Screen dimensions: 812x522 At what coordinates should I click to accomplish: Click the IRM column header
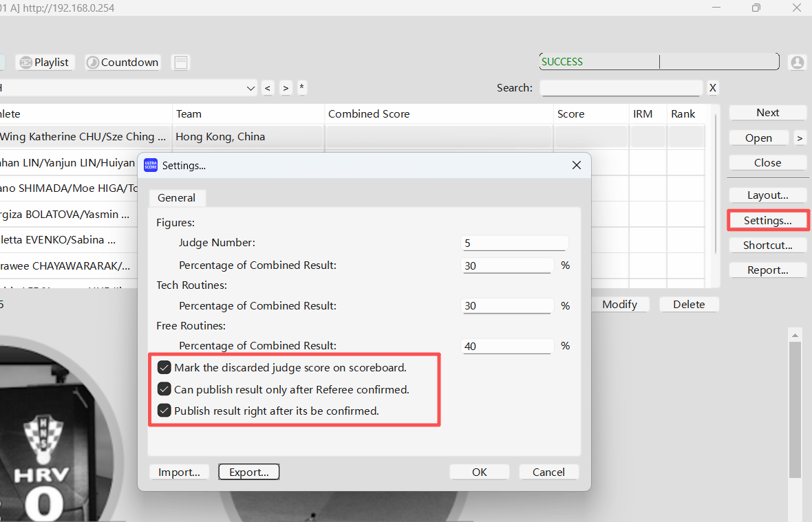[x=648, y=113]
